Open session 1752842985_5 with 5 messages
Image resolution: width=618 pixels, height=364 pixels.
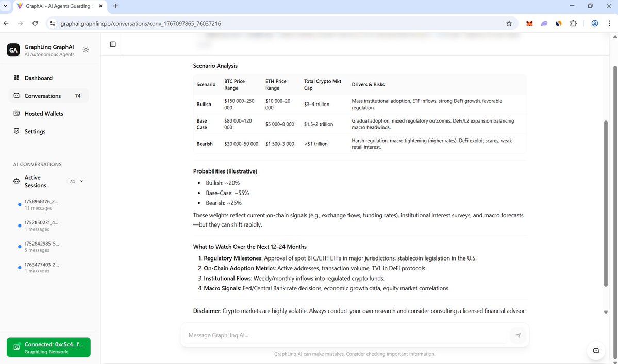[x=49, y=247]
